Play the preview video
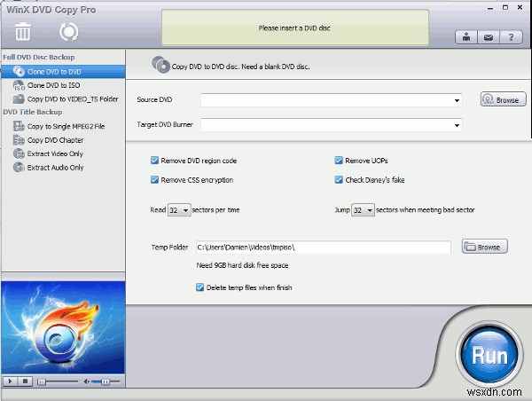 click(x=10, y=381)
